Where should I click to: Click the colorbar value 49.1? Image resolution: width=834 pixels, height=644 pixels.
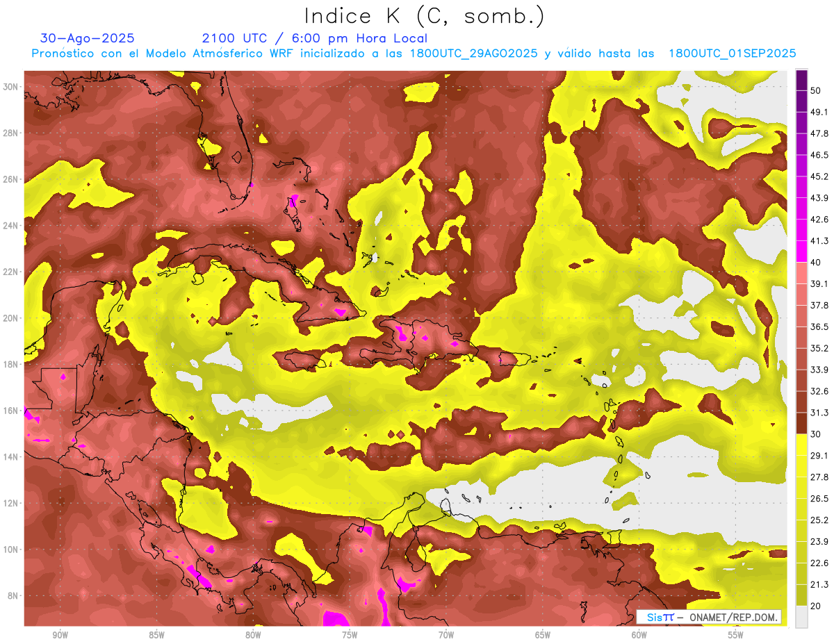coord(819,112)
